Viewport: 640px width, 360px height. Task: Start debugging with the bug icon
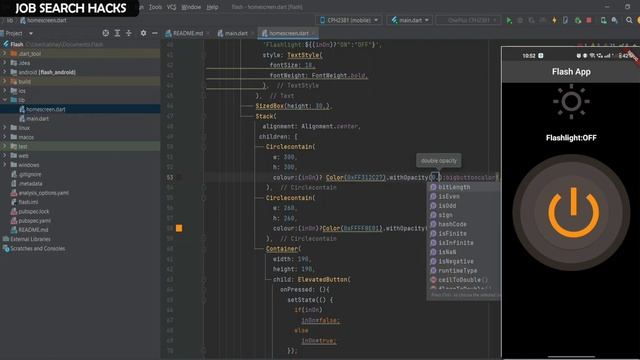[x=520, y=20]
